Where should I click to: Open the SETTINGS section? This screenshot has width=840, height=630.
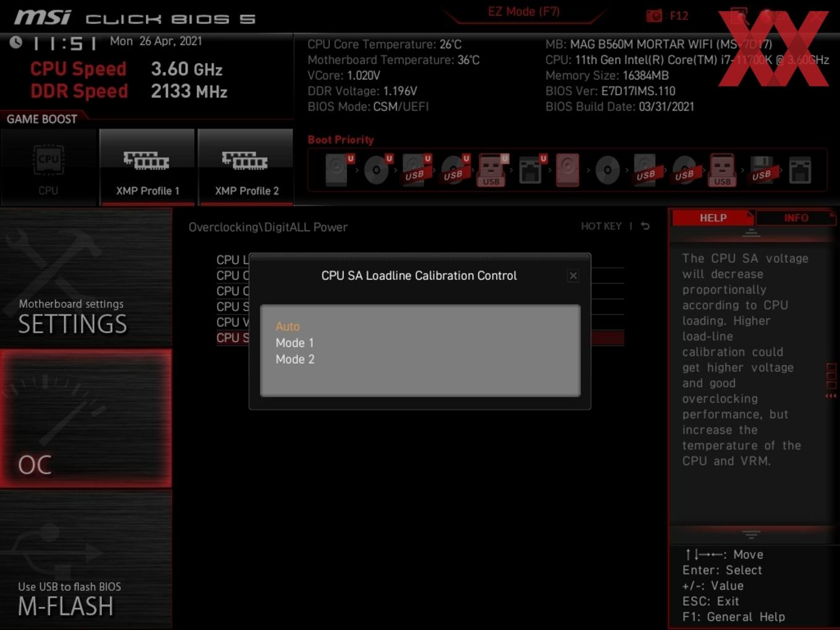tap(86, 278)
